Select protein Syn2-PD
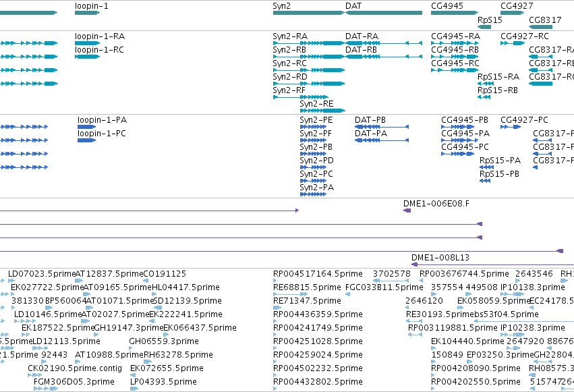Viewport: 574px width, 392px height. point(313,167)
